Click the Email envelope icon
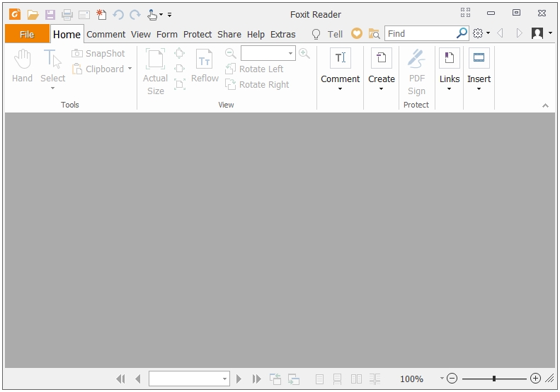The width and height of the screenshot is (560, 392). 84,15
